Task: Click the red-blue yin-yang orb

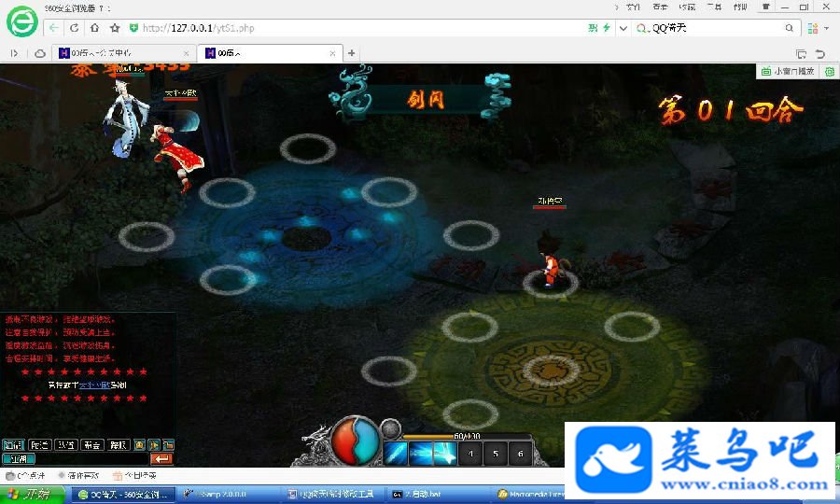Action: coord(355,441)
